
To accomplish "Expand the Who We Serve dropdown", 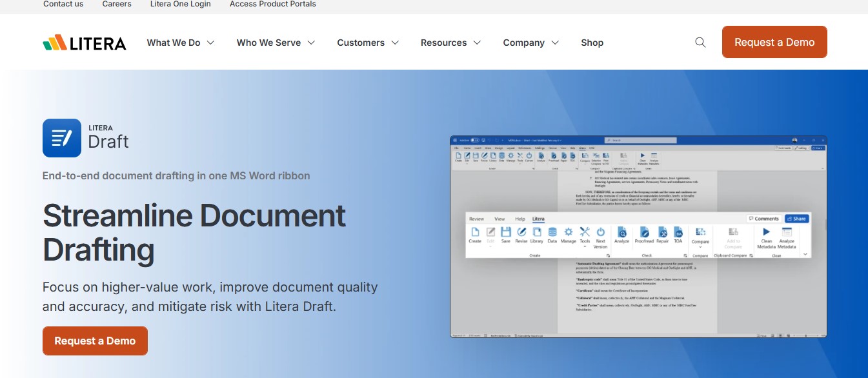I will [276, 43].
